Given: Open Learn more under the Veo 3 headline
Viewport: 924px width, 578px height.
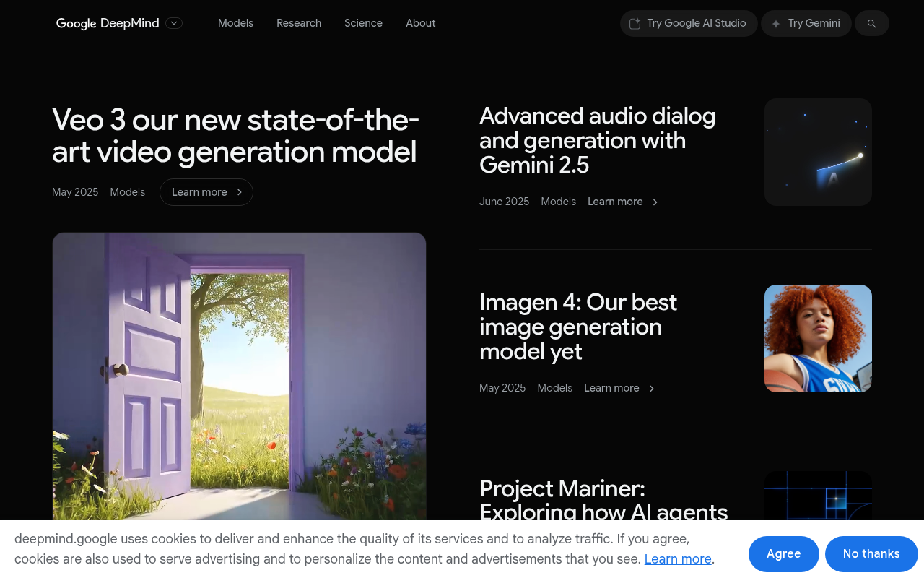Looking at the screenshot, I should (201, 192).
